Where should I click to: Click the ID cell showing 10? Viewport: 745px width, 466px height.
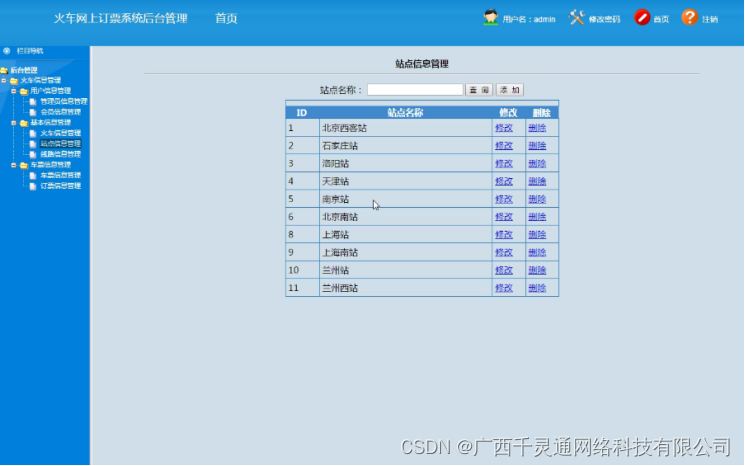[302, 270]
